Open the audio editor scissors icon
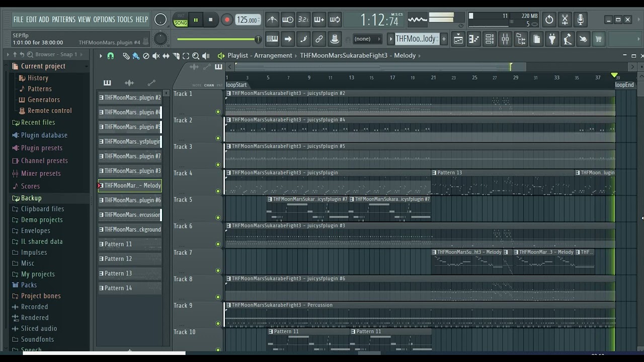 565,20
